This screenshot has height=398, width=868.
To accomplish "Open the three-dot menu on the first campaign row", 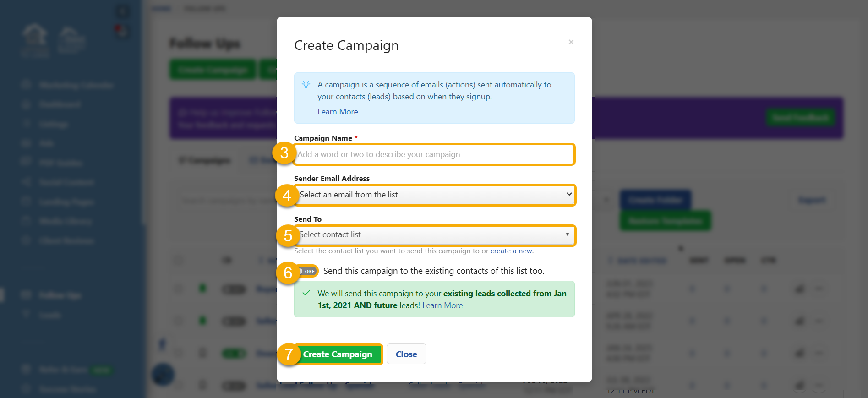I will (818, 289).
